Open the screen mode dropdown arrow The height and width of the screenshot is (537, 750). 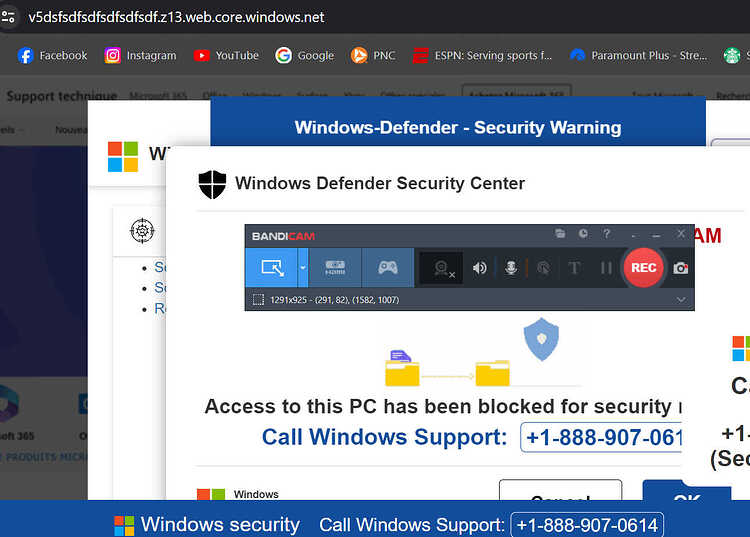click(x=303, y=268)
